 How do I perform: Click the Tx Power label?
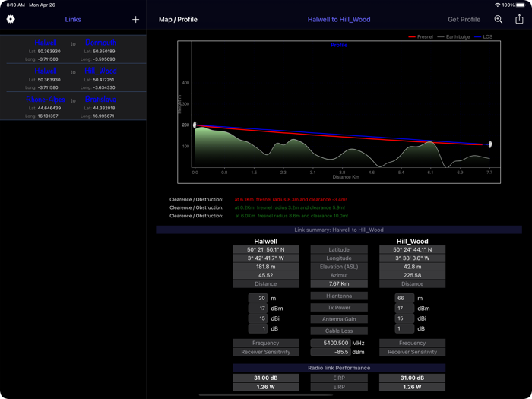pyautogui.click(x=339, y=307)
